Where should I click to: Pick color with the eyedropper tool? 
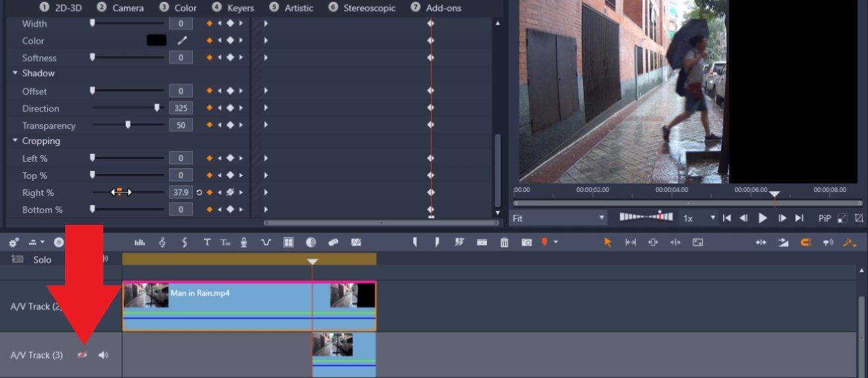coord(182,41)
